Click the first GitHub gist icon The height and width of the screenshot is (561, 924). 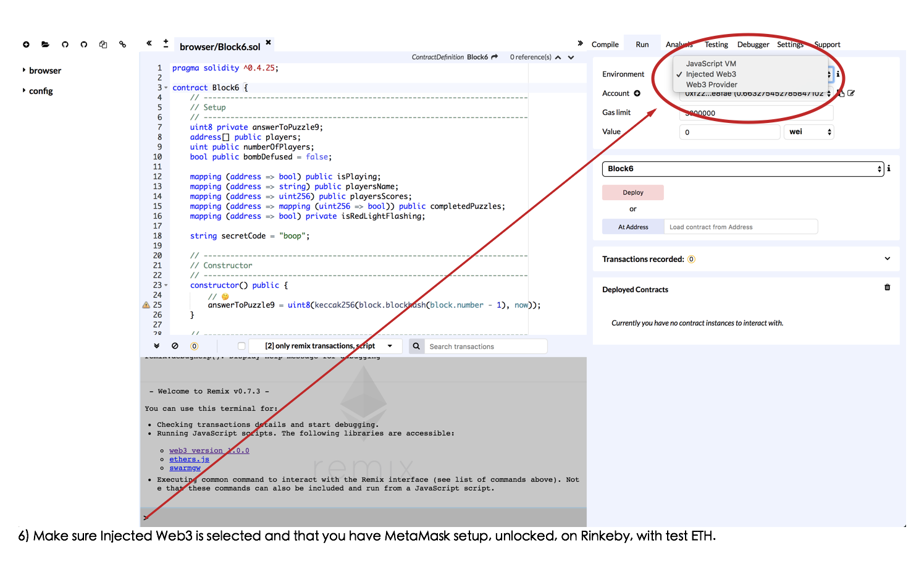pos(65,44)
